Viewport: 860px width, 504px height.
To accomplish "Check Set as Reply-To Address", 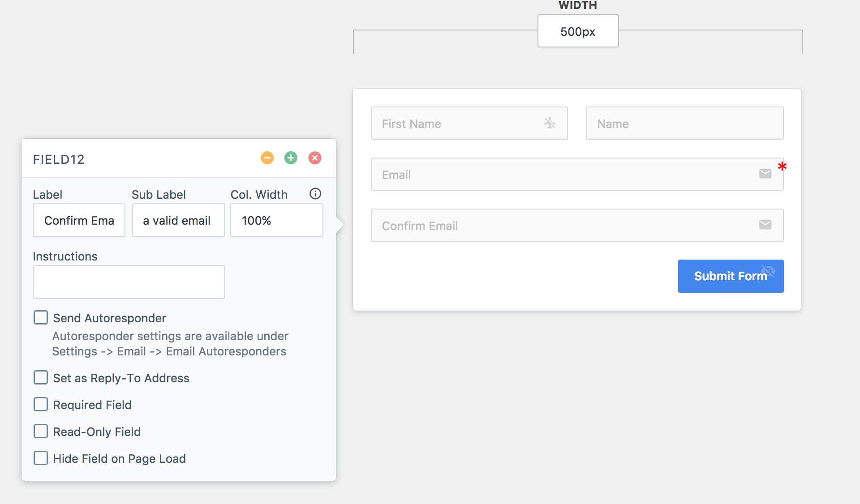I will pos(41,378).
